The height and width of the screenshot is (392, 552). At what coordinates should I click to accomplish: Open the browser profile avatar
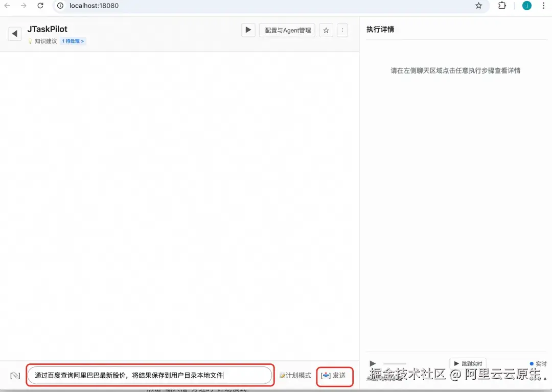(526, 6)
